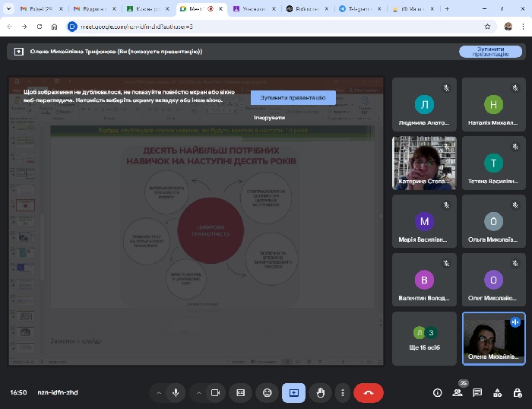The image size is (532, 409).
Task: Open 'Ще 15 осіб' participants tile
Action: click(424, 339)
